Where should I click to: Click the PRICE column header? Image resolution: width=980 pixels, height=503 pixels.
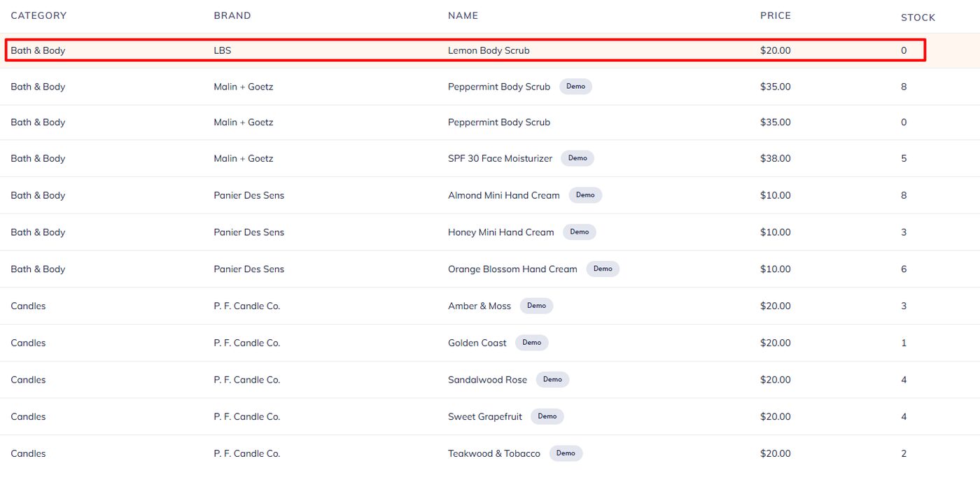click(775, 15)
